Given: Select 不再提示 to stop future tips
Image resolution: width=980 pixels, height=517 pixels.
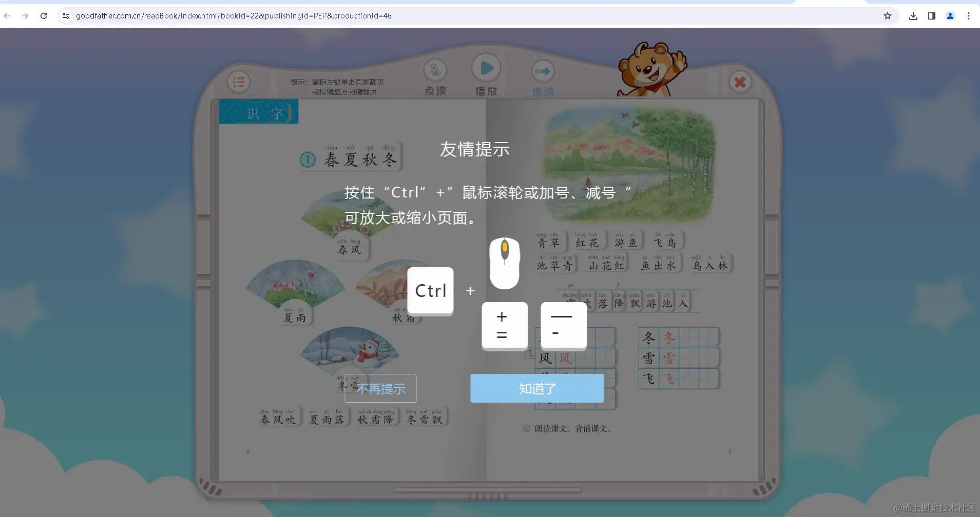Looking at the screenshot, I should click(x=380, y=389).
